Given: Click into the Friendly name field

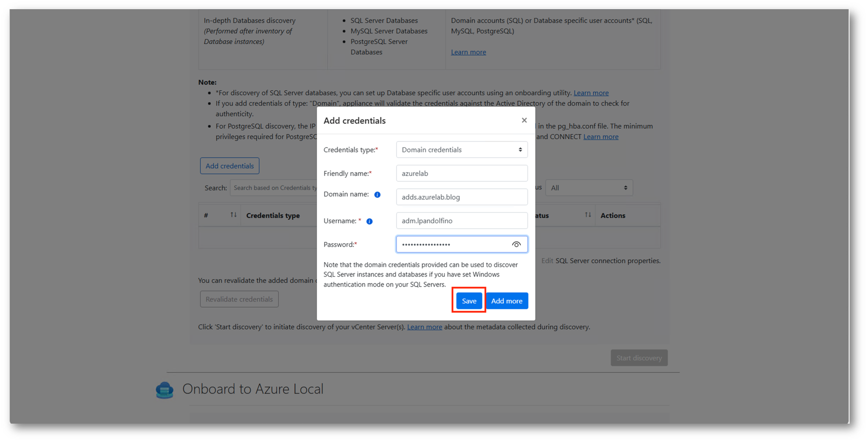Looking at the screenshot, I should (461, 173).
